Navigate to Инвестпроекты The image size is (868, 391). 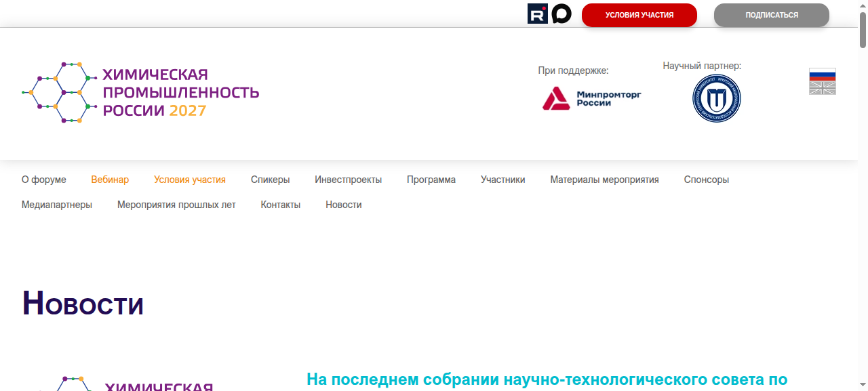[x=349, y=180]
